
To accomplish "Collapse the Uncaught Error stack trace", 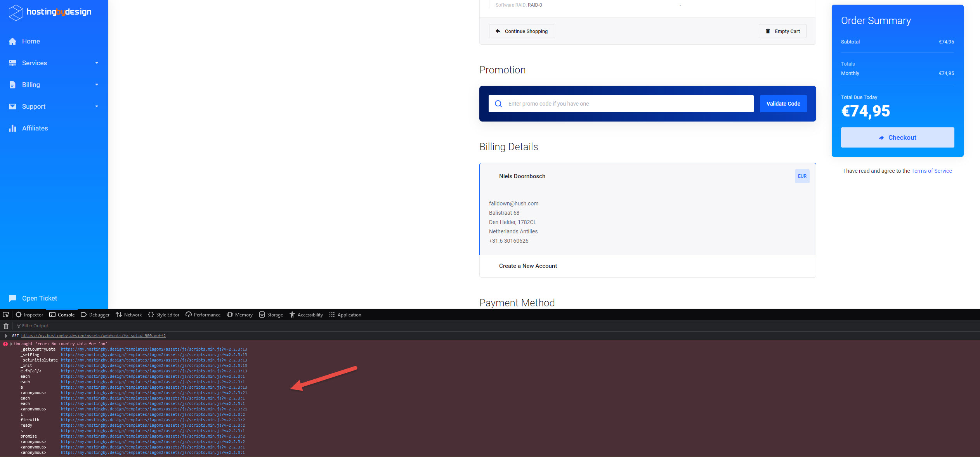I will (x=11, y=344).
